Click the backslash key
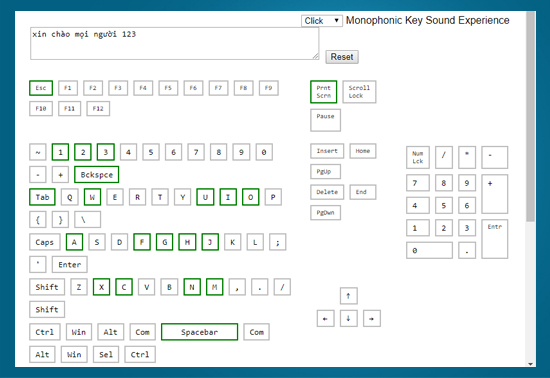This screenshot has width=550, height=378. [88, 220]
